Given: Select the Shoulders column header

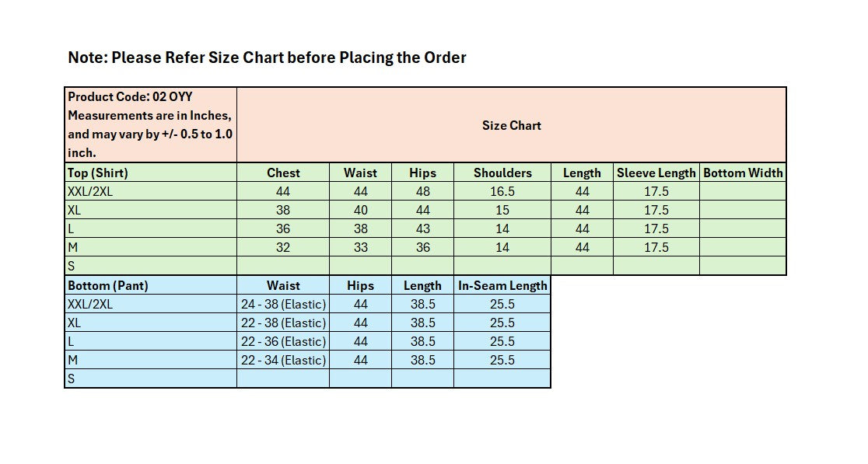Looking at the screenshot, I should point(502,173).
